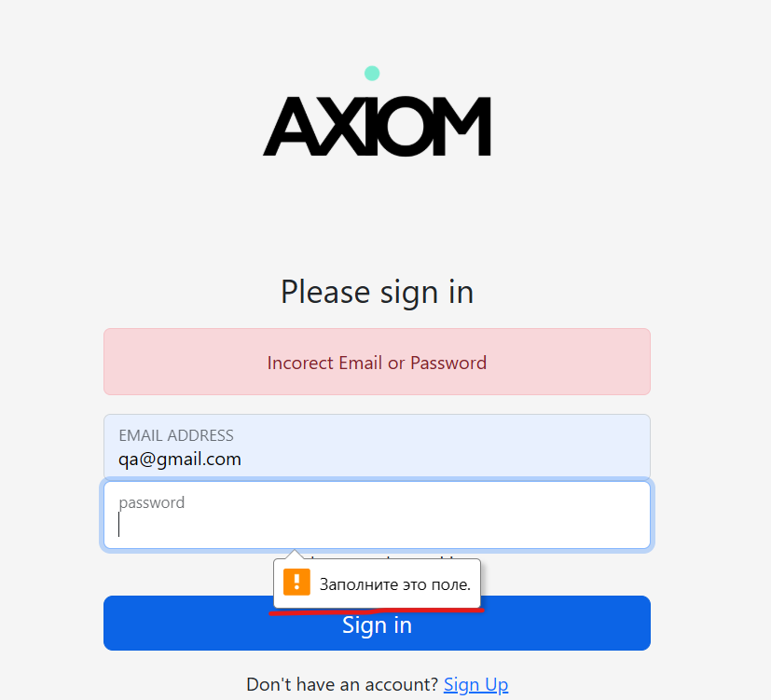
Task: Click the qa@gmail.com text in the email field
Action: click(180, 459)
